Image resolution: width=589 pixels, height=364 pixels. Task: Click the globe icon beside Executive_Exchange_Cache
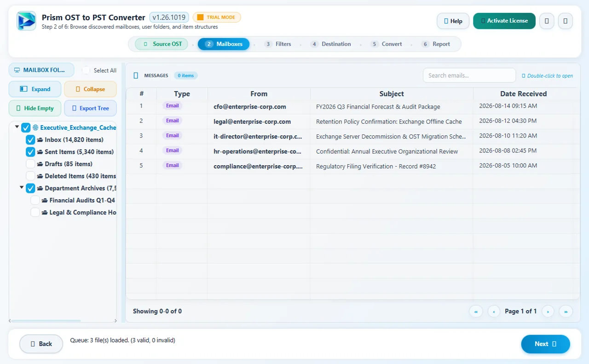[35, 127]
